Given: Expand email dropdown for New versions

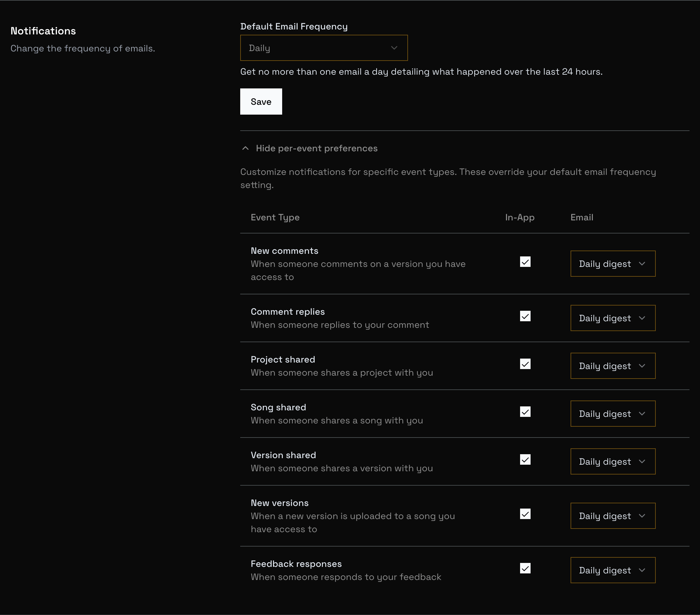Looking at the screenshot, I should click(x=613, y=516).
